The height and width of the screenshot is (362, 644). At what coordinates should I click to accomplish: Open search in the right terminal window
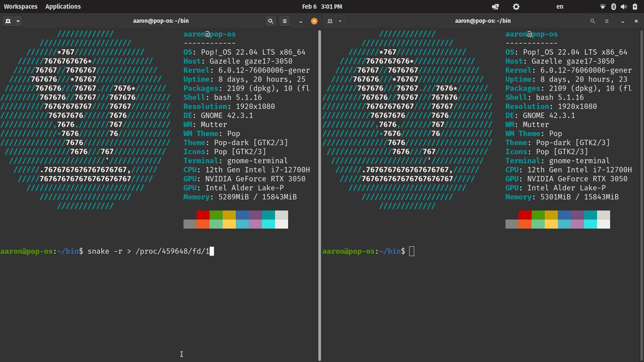click(592, 21)
